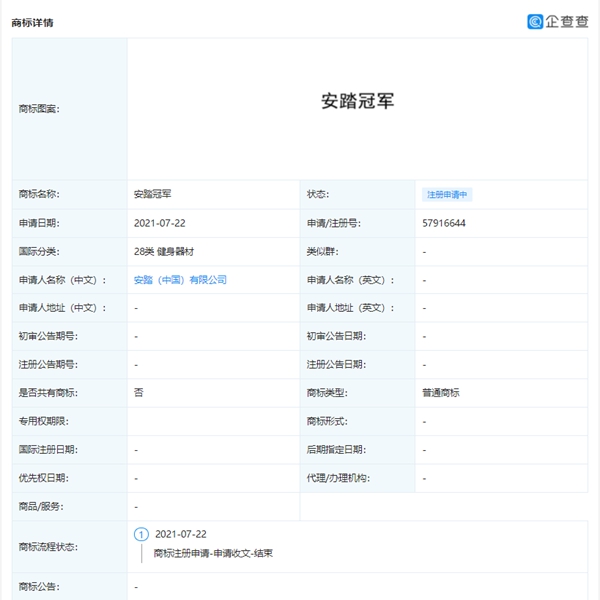
Task: Click the 商标公告 label
Action: [x=39, y=587]
